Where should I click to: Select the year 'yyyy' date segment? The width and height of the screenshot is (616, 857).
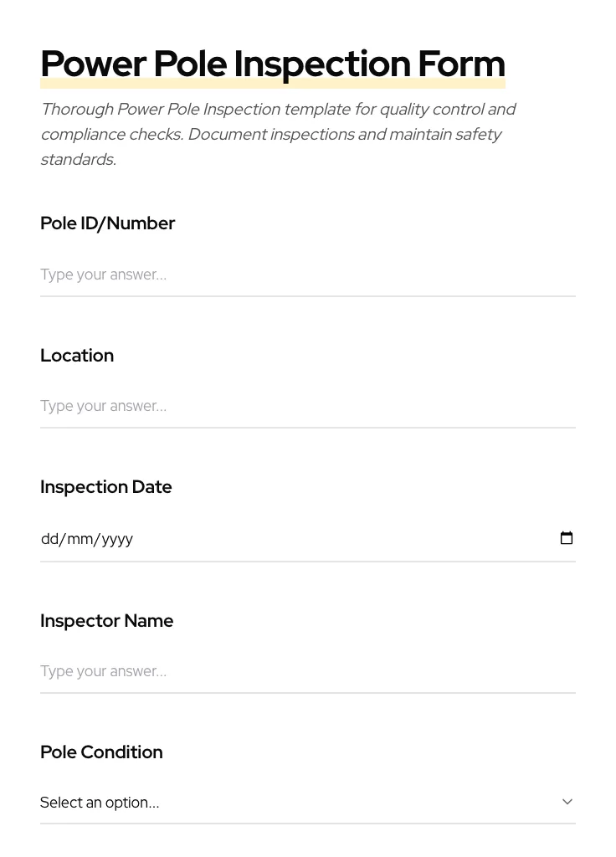(117, 539)
